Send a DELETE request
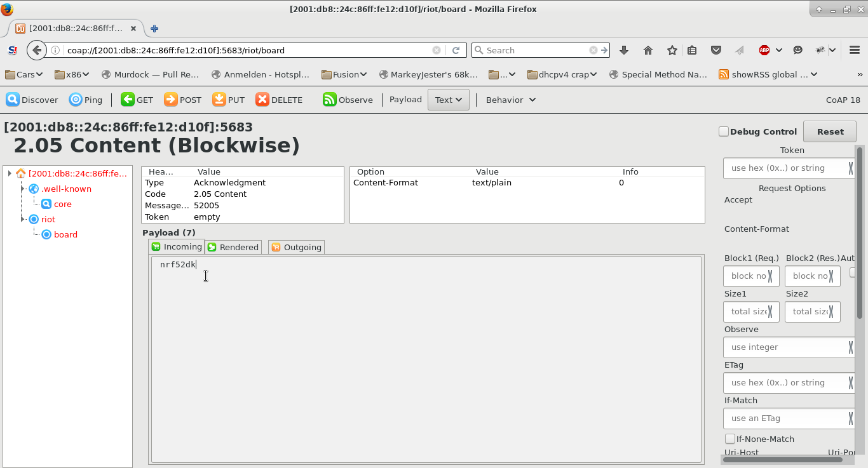 pyautogui.click(x=279, y=100)
